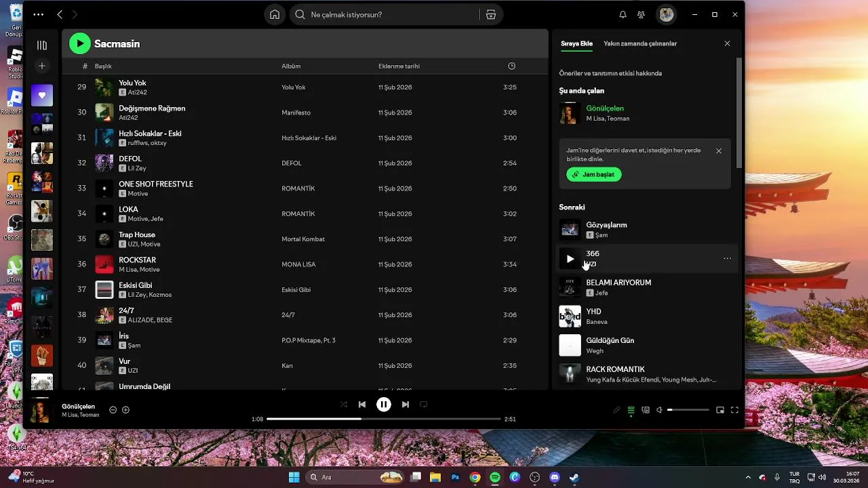
Task: Adjust the volume slider
Action: [688, 410]
